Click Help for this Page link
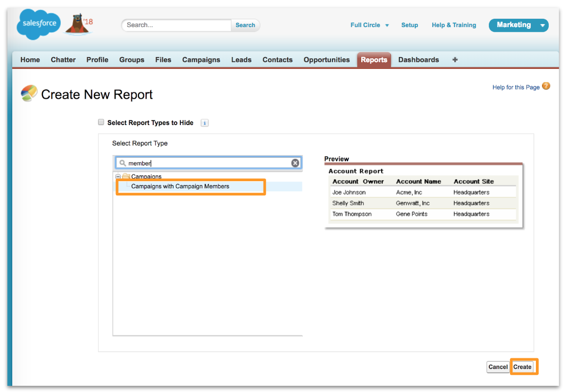This screenshot has width=565, height=392. (515, 87)
